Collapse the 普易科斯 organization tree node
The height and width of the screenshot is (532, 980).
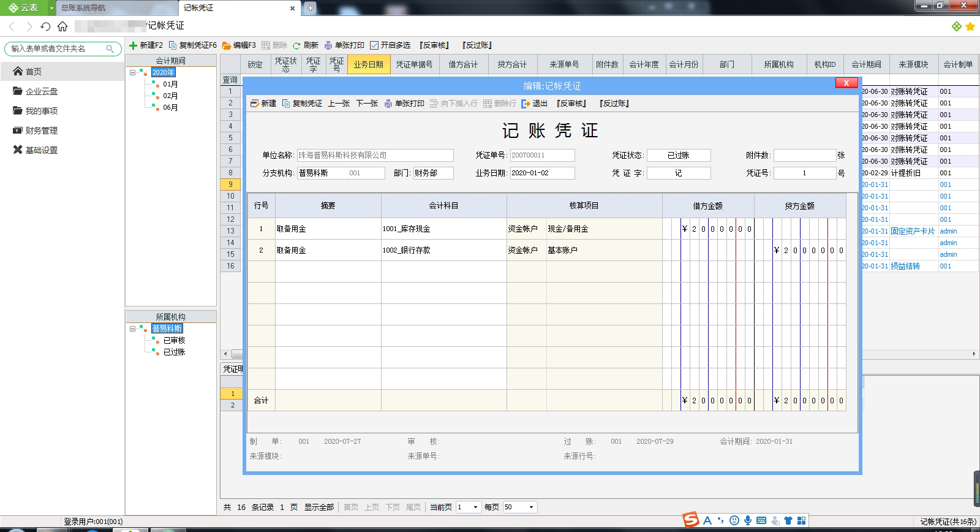click(132, 329)
